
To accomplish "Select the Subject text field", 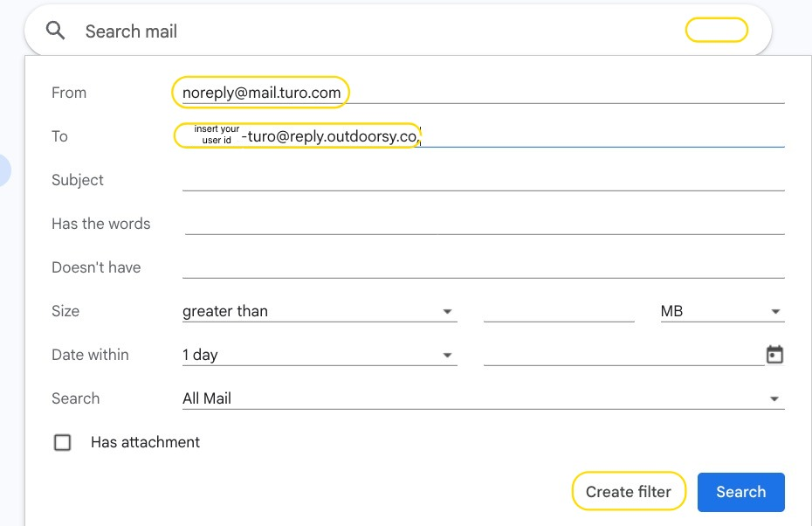I will point(483,180).
